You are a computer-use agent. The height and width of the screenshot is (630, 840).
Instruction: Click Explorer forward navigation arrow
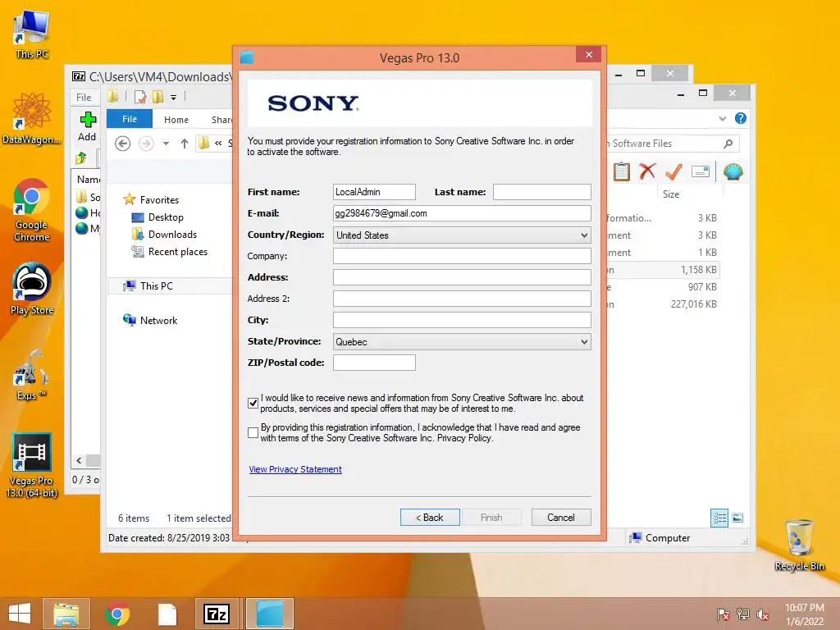(146, 144)
